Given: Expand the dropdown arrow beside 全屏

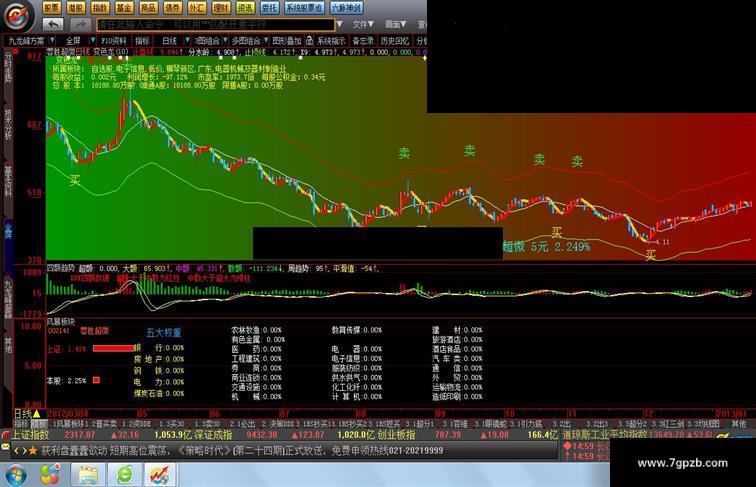Looking at the screenshot, I should [x=92, y=41].
